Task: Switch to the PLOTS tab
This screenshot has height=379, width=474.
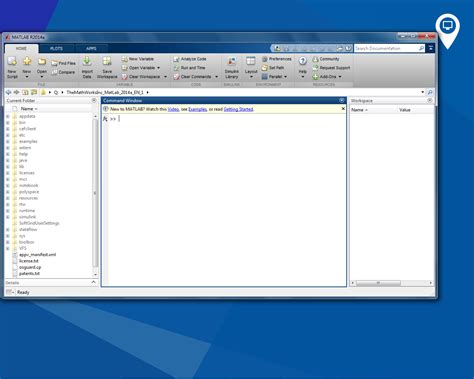Action: pyautogui.click(x=56, y=48)
